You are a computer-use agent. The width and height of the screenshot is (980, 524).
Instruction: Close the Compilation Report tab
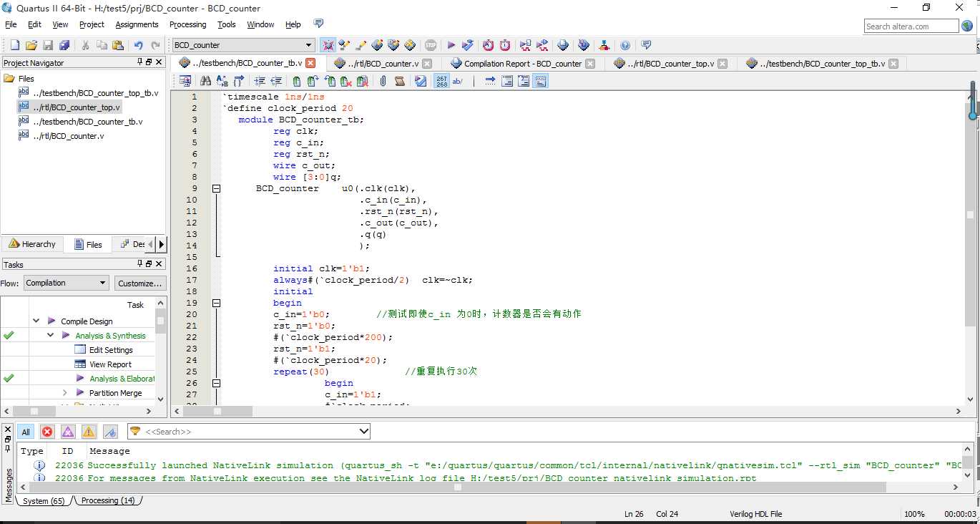point(590,63)
